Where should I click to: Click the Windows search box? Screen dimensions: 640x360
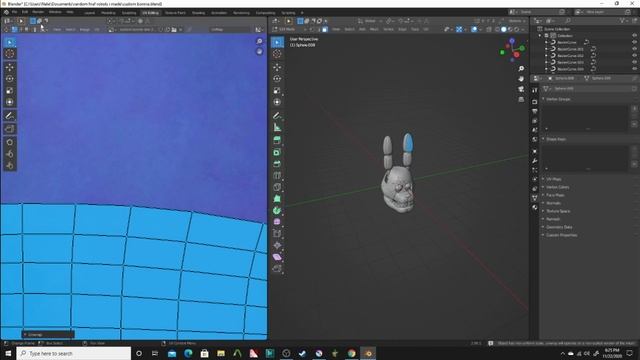point(74,353)
